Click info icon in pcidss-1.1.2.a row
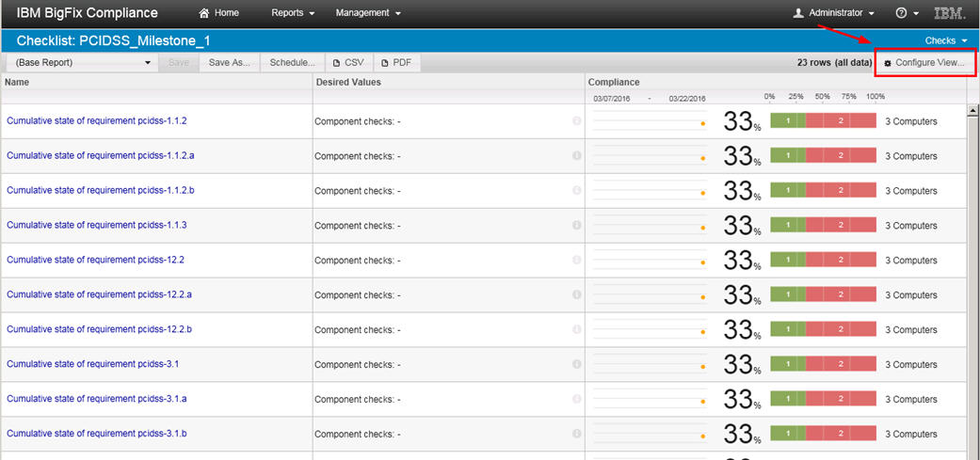The height and width of the screenshot is (460, 980). 577,155
